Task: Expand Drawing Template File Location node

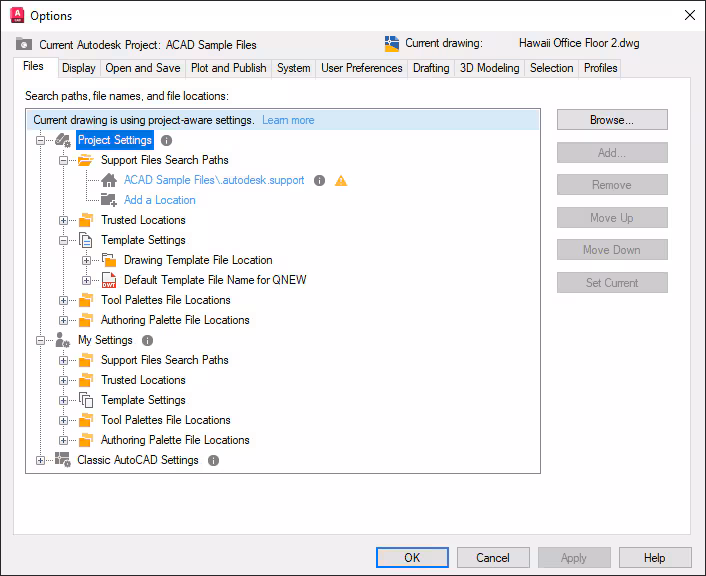Action: tap(87, 260)
